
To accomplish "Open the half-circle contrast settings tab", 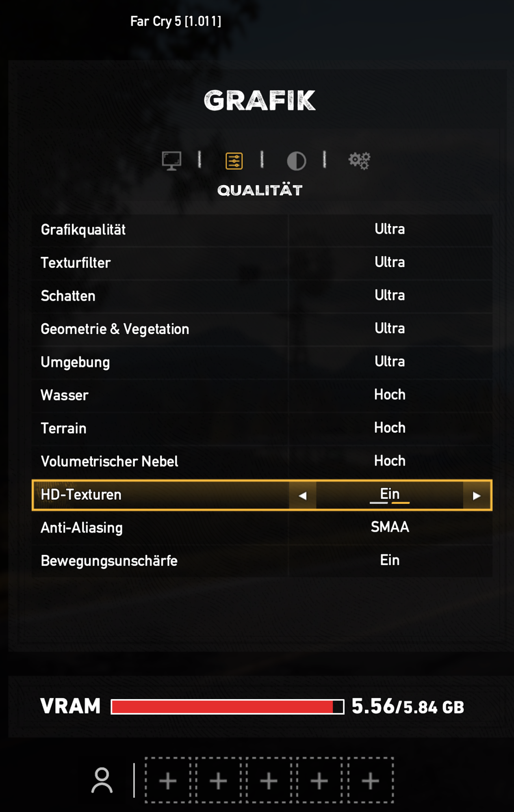I will point(296,161).
